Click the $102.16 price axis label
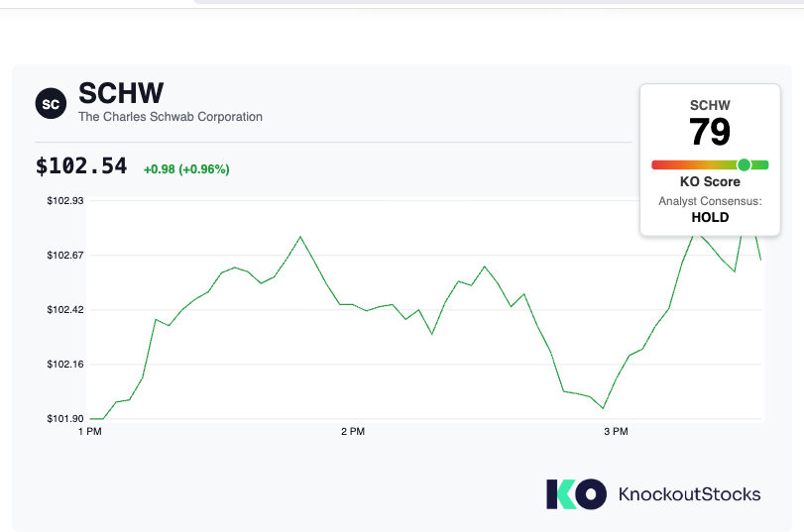Screen dimensions: 804x532 (x=65, y=365)
